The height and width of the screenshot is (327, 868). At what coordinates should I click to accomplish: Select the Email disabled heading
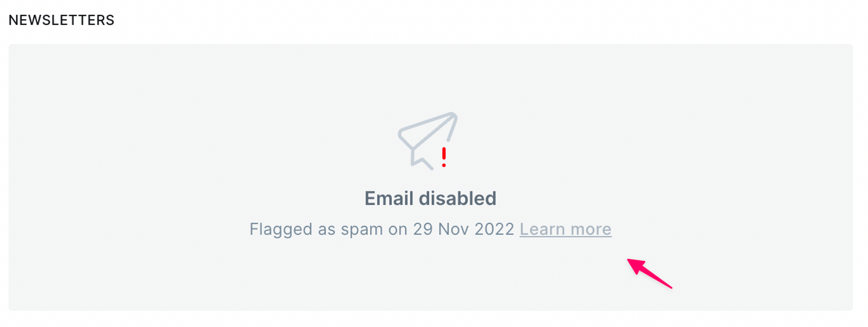coord(430,198)
